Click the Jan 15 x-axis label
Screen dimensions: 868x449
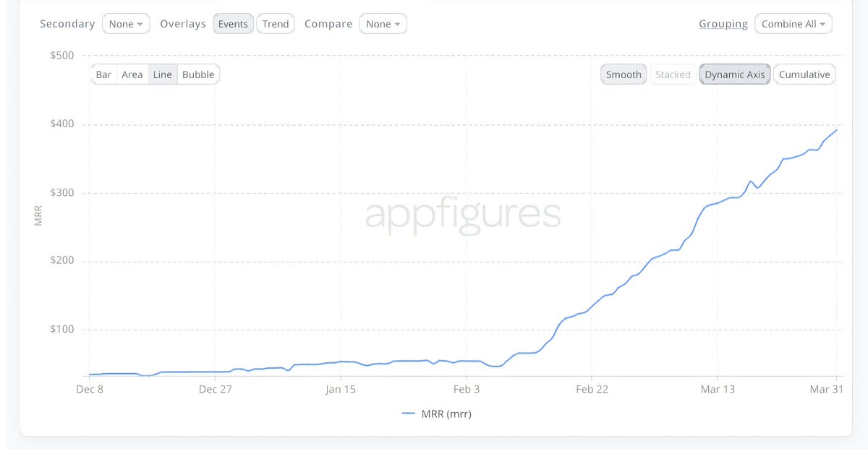341,389
